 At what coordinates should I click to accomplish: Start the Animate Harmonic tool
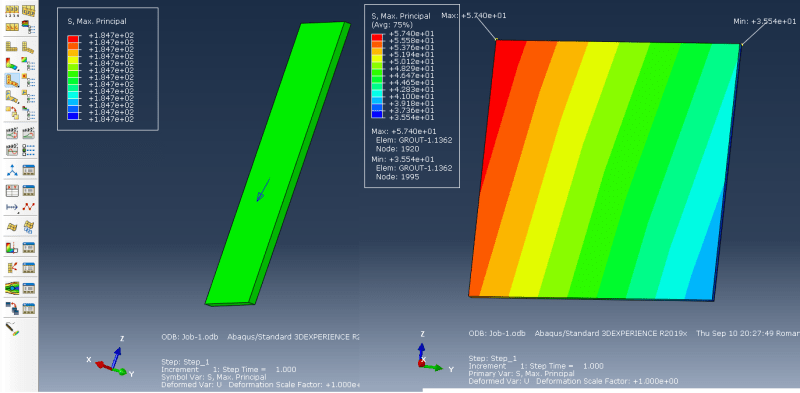[x=12, y=150]
